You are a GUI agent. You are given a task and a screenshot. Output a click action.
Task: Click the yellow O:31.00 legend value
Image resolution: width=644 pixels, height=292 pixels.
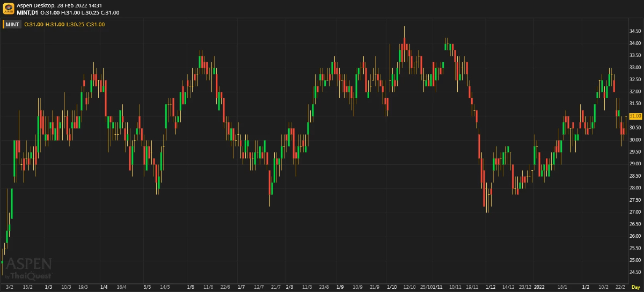pyautogui.click(x=33, y=24)
